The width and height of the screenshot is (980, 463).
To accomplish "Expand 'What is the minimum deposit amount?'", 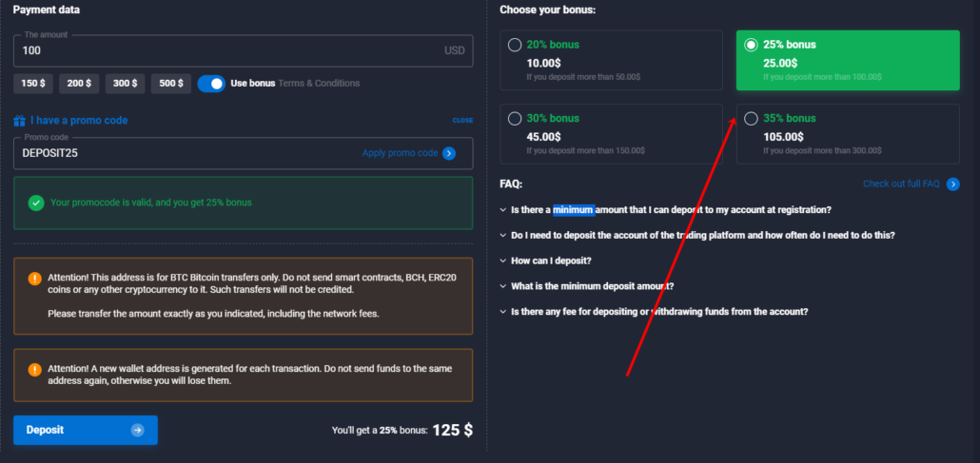I will pyautogui.click(x=592, y=286).
